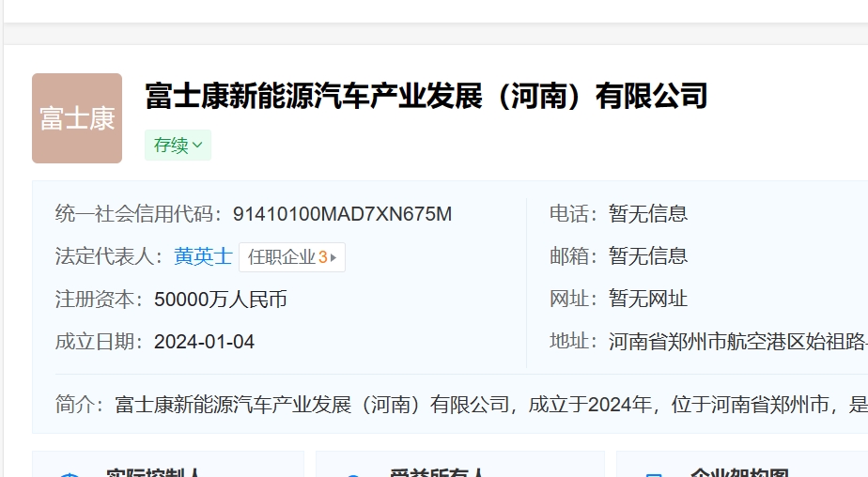Screen dimensions: 868x477
Task: Expand 任职企业 3 button
Action: point(292,257)
